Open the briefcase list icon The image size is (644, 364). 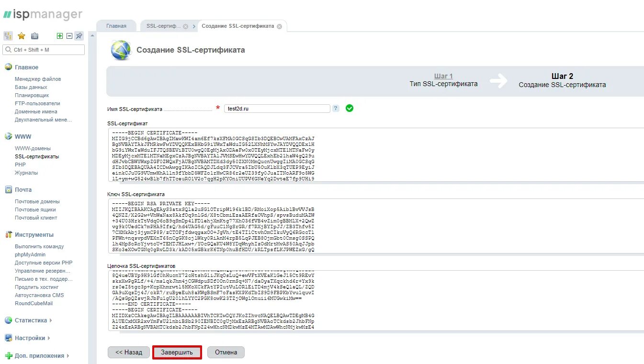tap(34, 36)
